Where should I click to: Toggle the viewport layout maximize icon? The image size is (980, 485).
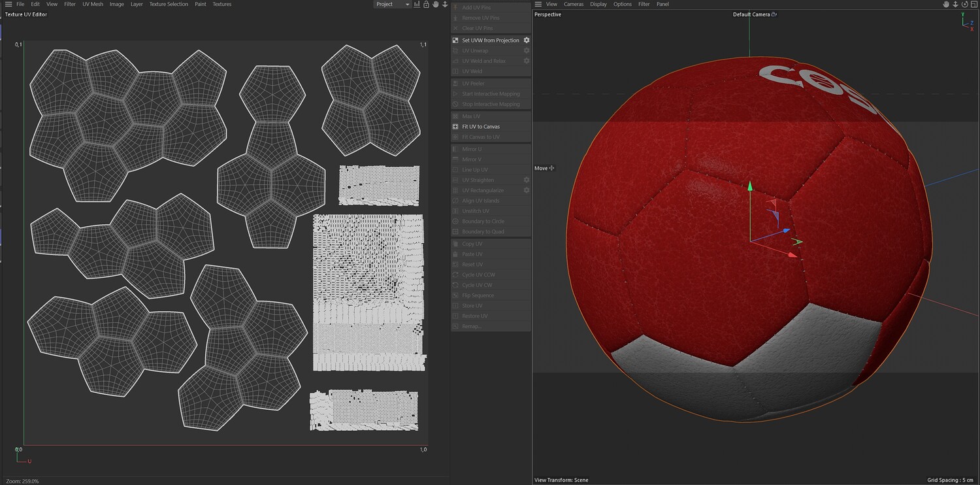[973, 4]
